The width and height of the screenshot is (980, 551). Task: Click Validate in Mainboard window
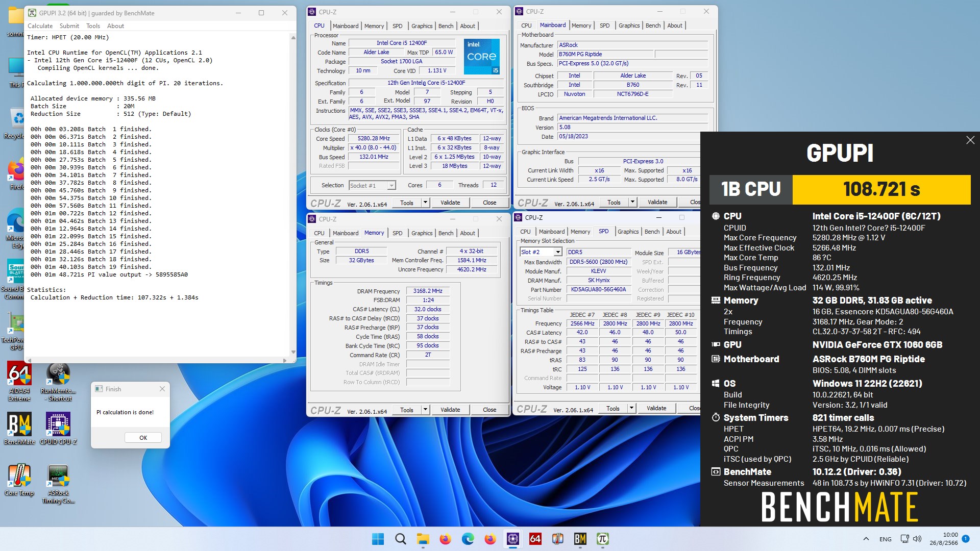[x=657, y=202]
